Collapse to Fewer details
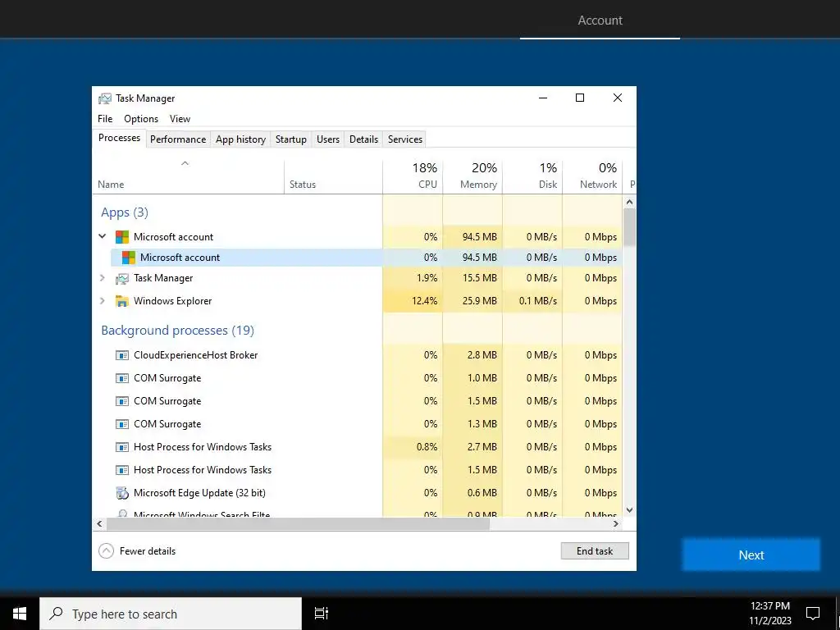The width and height of the screenshot is (840, 630). tap(137, 550)
